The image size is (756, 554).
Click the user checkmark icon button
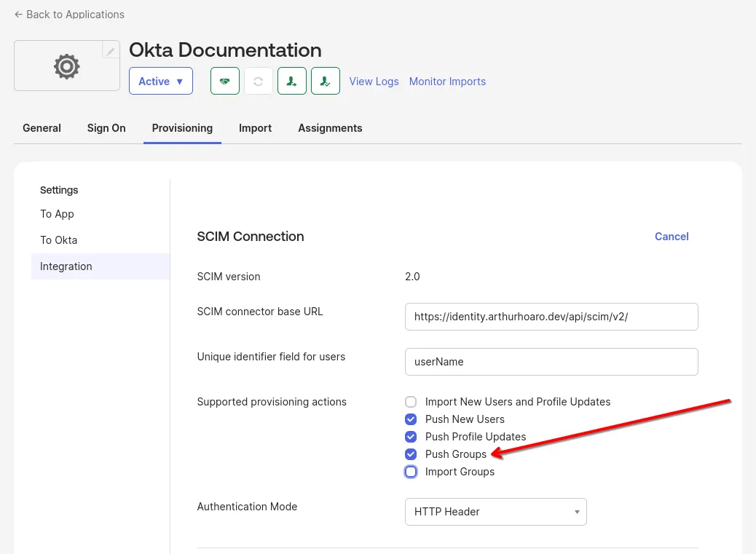click(x=326, y=81)
